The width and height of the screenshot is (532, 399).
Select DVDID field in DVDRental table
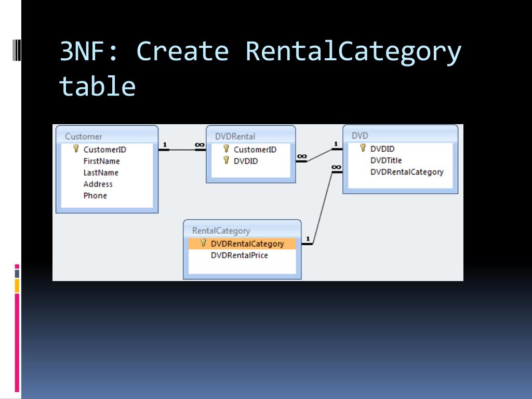[x=246, y=161]
